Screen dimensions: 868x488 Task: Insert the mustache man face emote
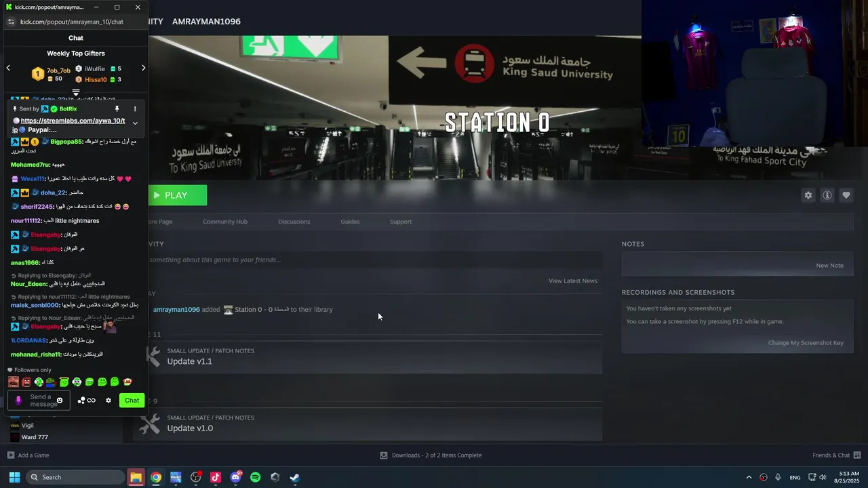[14, 382]
